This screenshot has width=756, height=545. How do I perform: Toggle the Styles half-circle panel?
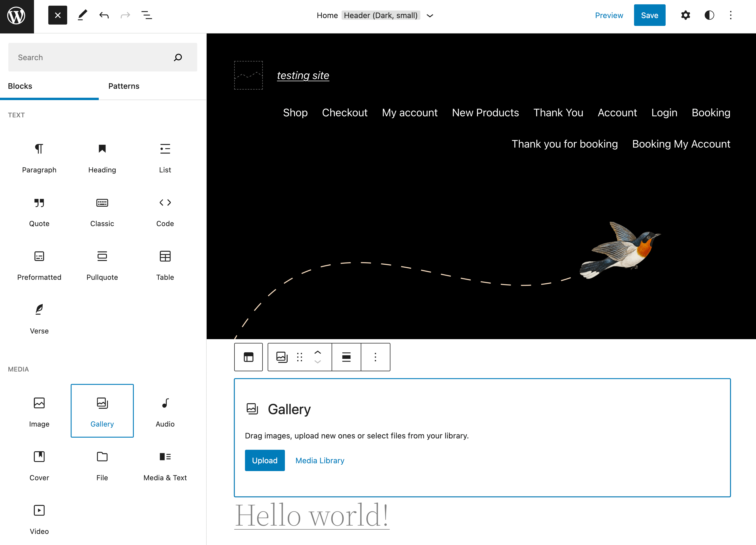[x=709, y=15]
